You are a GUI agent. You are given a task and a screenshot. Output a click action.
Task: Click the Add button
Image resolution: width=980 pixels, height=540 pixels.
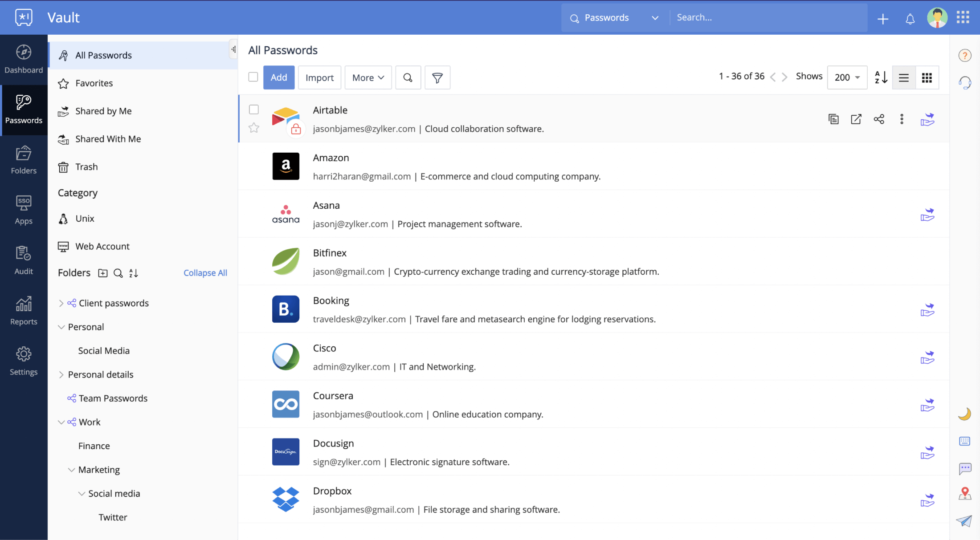[x=279, y=77]
